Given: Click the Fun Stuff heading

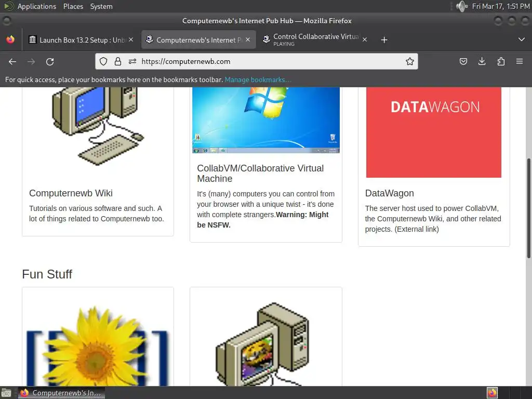Looking at the screenshot, I should pos(47,274).
